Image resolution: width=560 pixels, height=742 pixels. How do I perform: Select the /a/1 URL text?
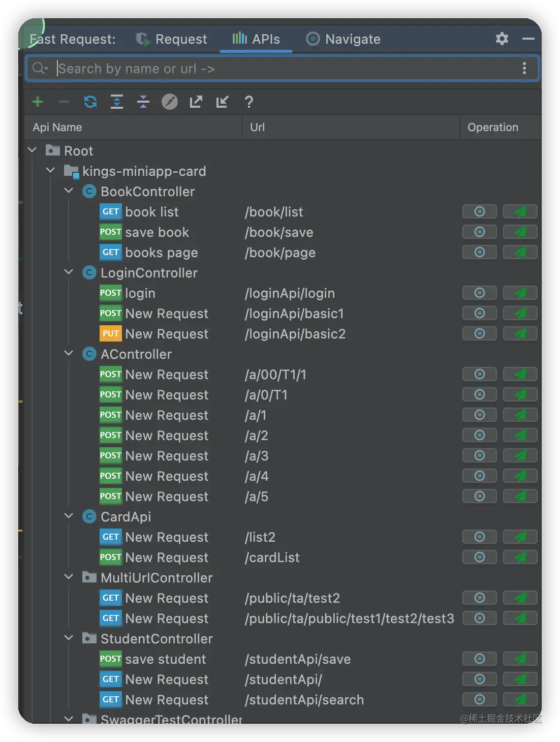[256, 415]
